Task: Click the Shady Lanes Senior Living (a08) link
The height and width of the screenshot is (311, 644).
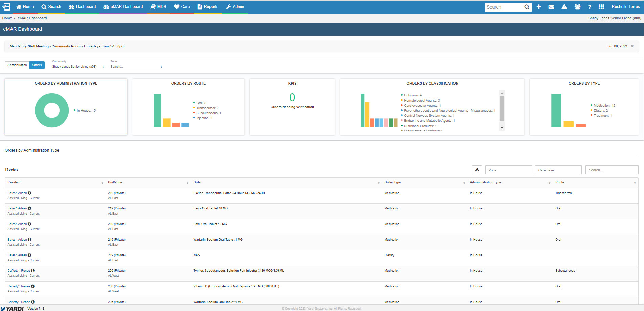Action: (614, 18)
